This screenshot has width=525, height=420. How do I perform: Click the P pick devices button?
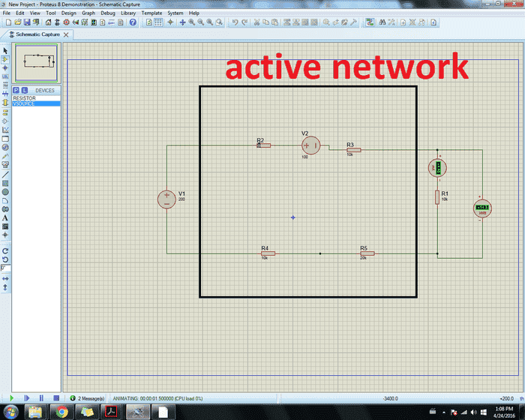click(x=16, y=90)
